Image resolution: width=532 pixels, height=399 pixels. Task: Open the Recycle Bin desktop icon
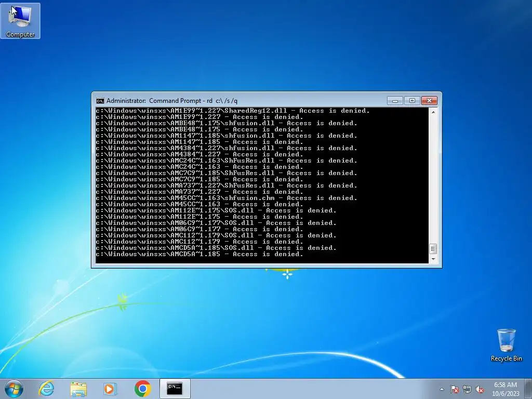(506, 345)
